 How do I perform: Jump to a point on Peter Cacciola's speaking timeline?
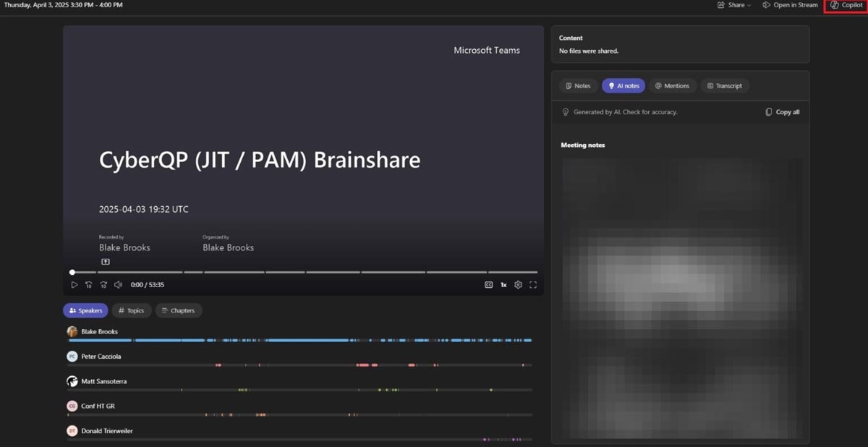click(x=299, y=365)
